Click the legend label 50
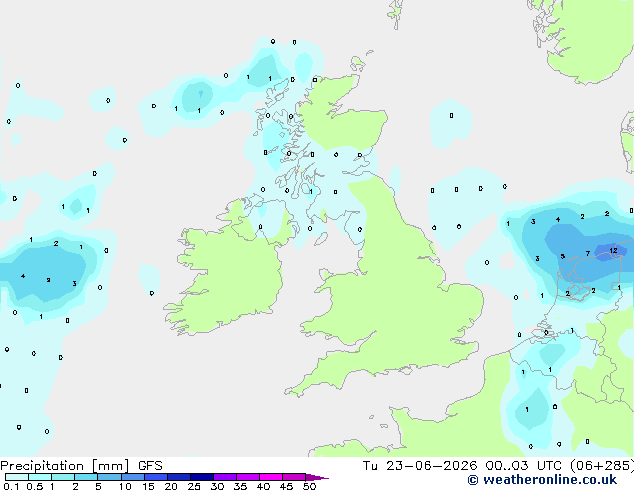This screenshot has height=490, width=634. coord(309,486)
